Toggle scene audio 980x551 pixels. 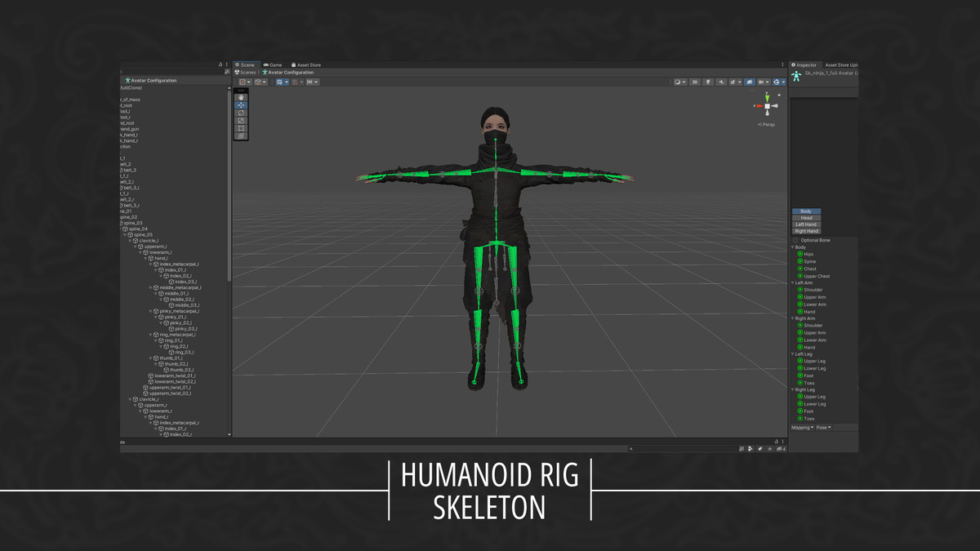[721, 82]
